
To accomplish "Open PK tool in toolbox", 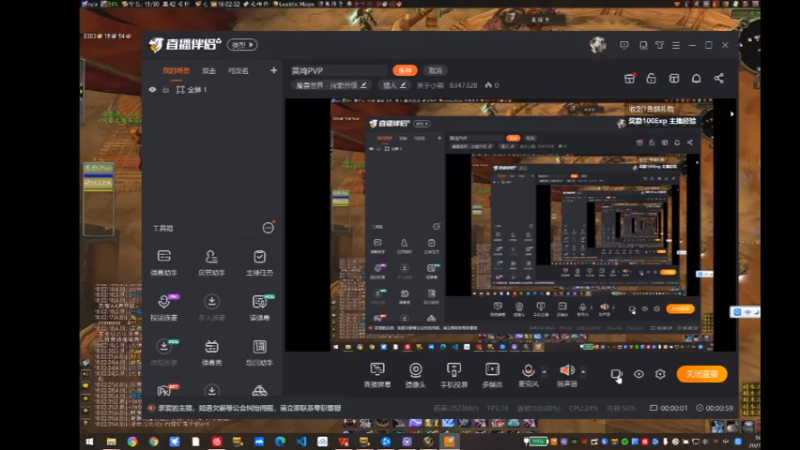I will pos(164,390).
